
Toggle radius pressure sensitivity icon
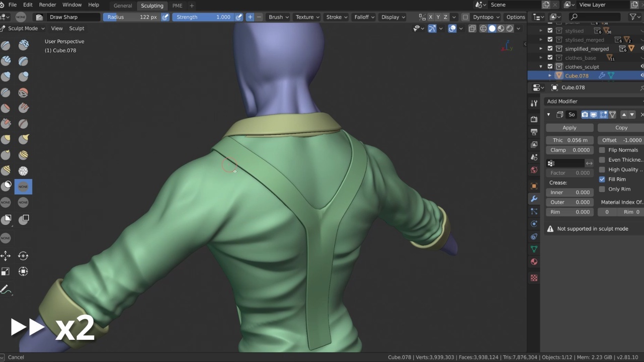(x=165, y=17)
